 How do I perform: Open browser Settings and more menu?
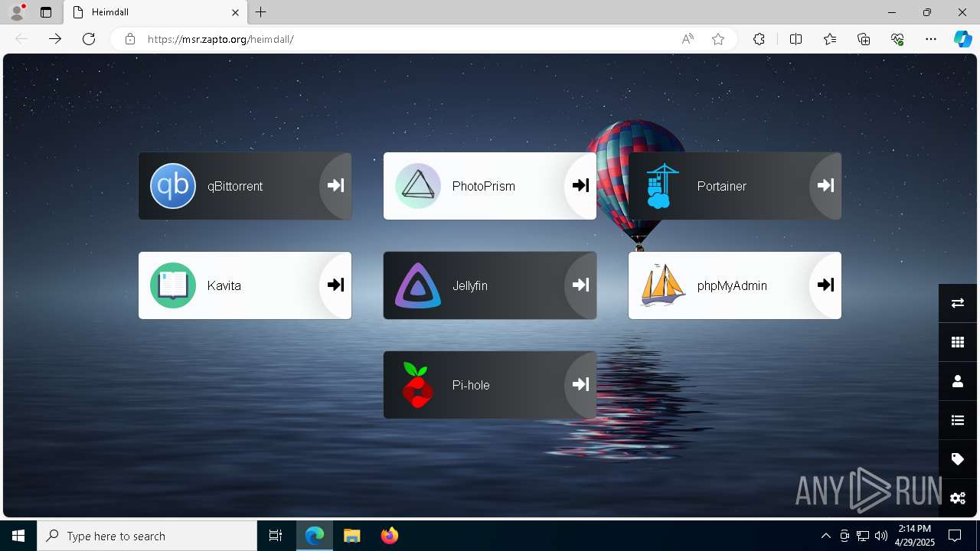pyautogui.click(x=931, y=39)
